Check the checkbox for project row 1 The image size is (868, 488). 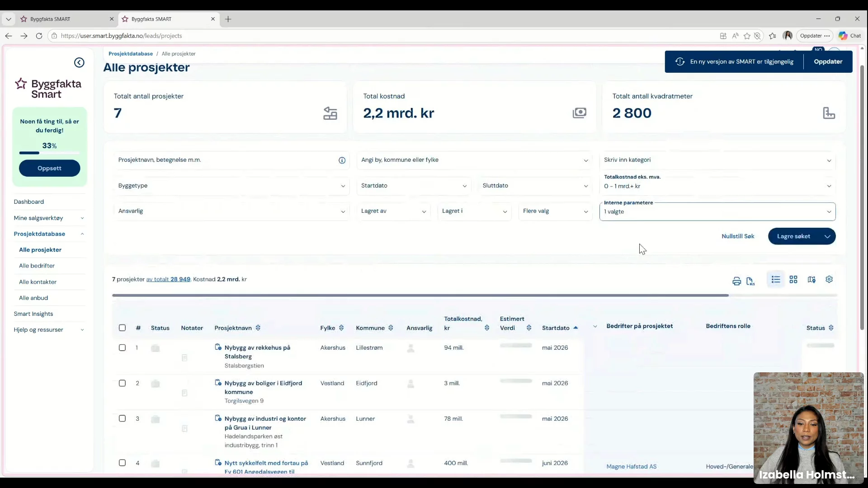click(x=122, y=348)
